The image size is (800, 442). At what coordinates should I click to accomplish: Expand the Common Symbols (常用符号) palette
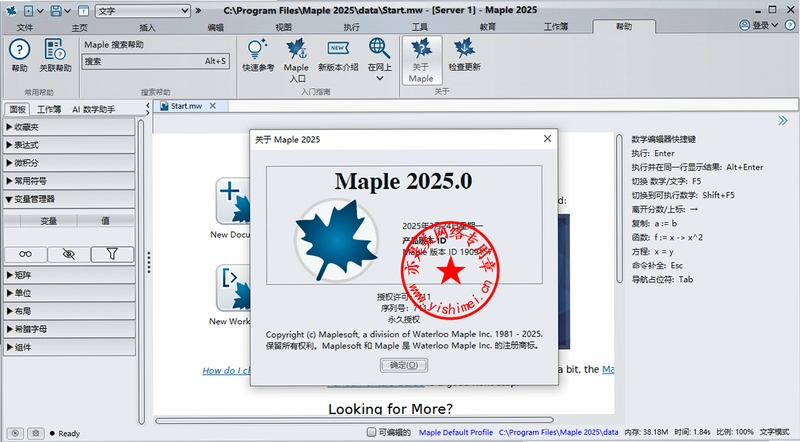(x=69, y=181)
